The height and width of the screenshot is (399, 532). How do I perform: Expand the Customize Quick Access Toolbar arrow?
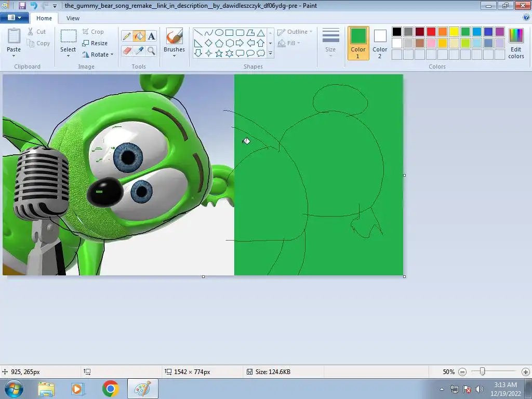(x=55, y=6)
